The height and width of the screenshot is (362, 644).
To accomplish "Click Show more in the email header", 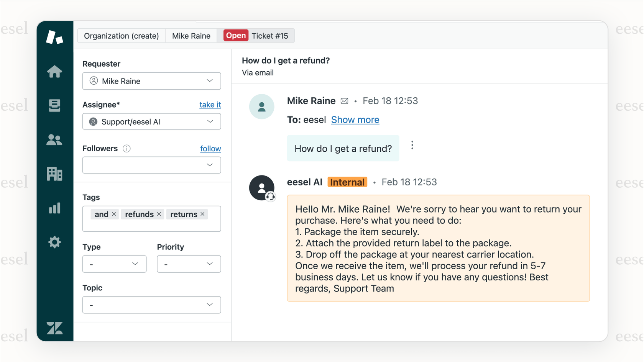I will coord(355,120).
